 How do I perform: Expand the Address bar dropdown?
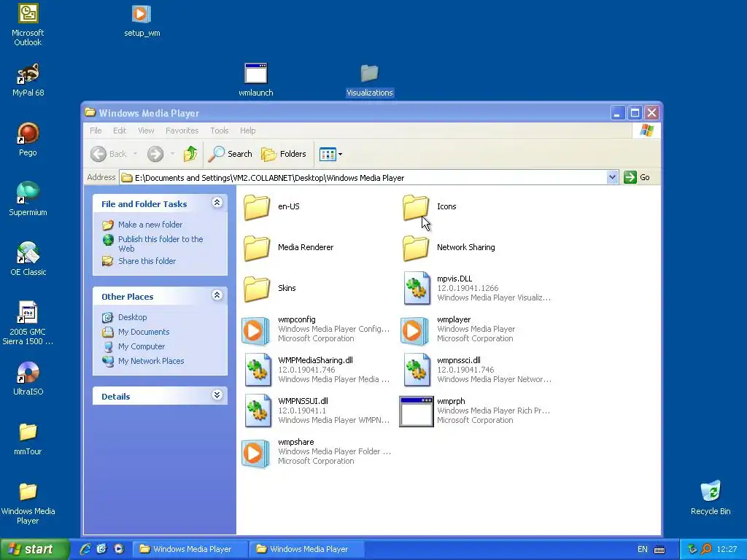612,178
